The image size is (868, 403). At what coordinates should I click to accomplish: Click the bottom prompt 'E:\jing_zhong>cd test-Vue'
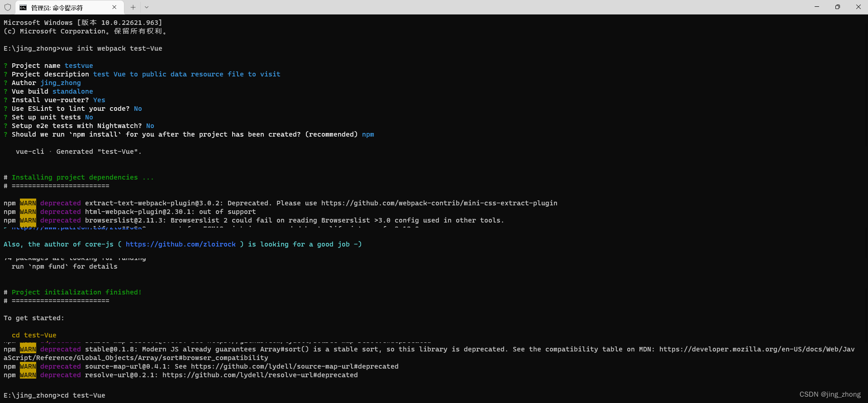(54, 395)
